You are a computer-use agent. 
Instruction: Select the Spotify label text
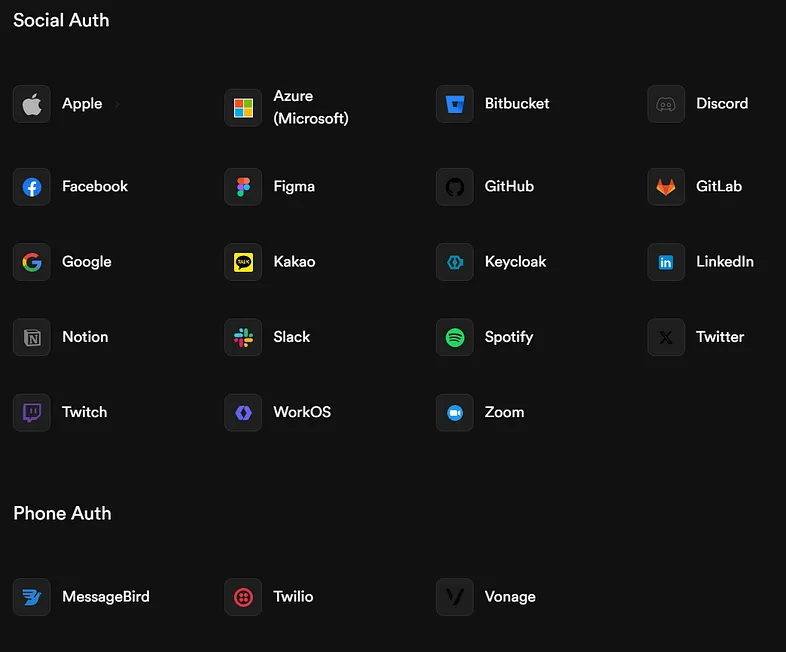coord(509,337)
